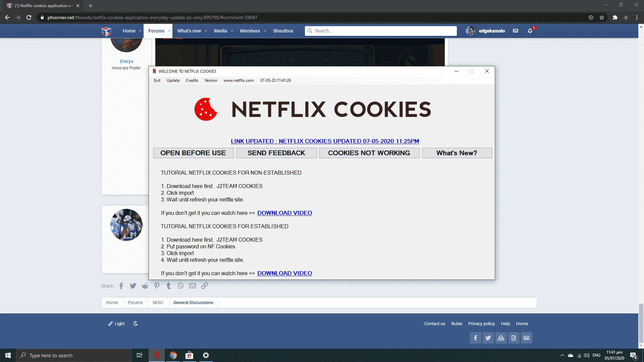Open LINK UPDATED Netflix cookies link
This screenshot has width=644, height=362.
[325, 141]
